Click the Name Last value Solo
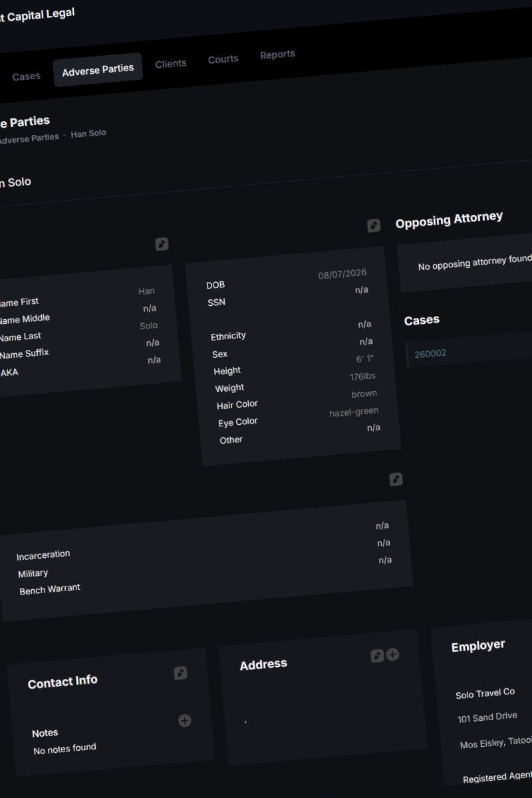 pyautogui.click(x=149, y=325)
